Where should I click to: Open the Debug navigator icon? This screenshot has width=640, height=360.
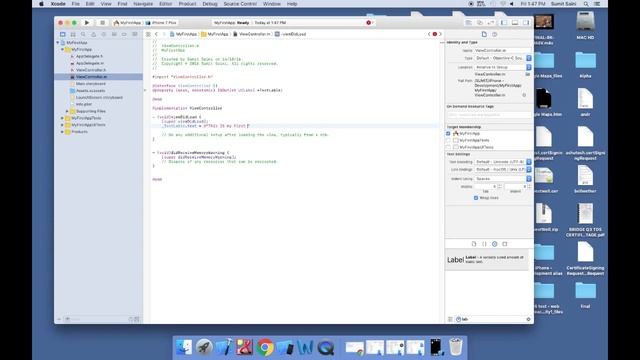[114, 34]
